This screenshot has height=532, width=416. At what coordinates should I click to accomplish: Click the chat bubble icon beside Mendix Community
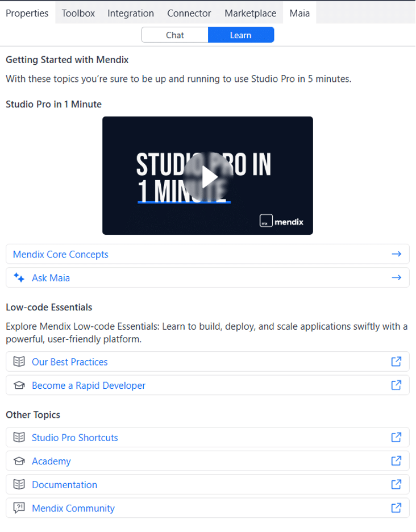19,508
